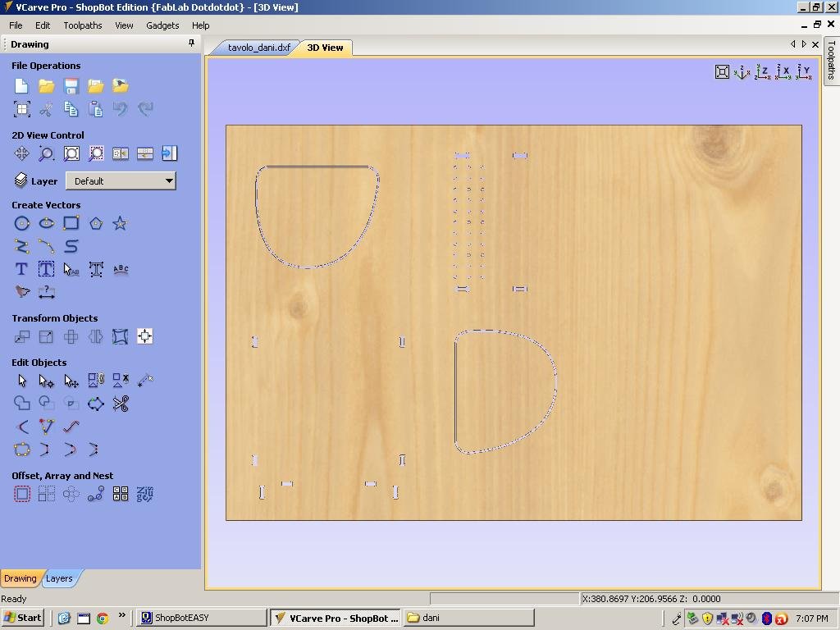View 3D model down Z axis
Image resolution: width=840 pixels, height=630 pixels.
coord(762,72)
